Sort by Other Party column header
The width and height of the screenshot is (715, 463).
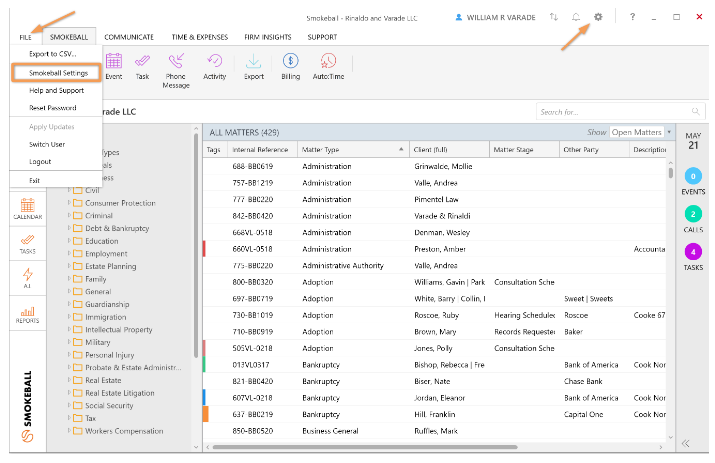pos(594,150)
